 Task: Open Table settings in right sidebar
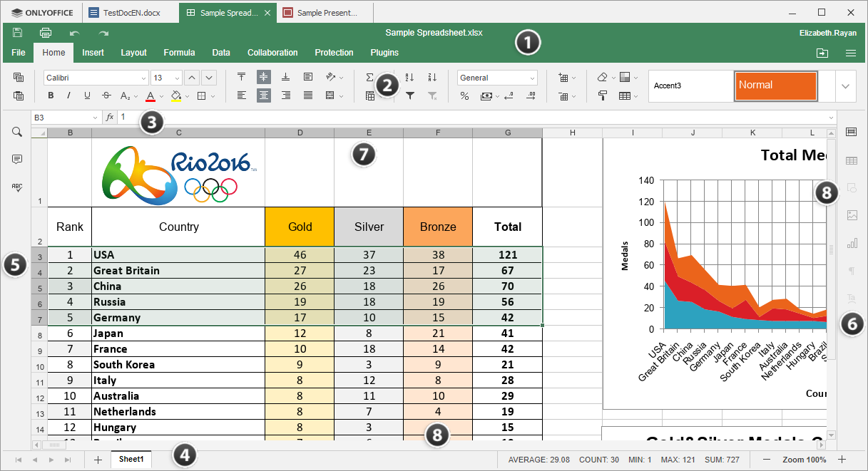tap(851, 160)
